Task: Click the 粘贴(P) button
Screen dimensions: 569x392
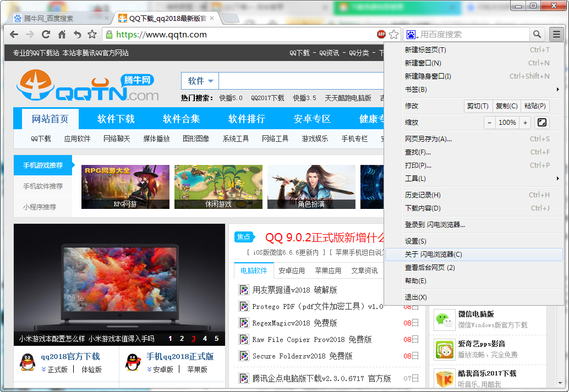Action: [x=535, y=106]
